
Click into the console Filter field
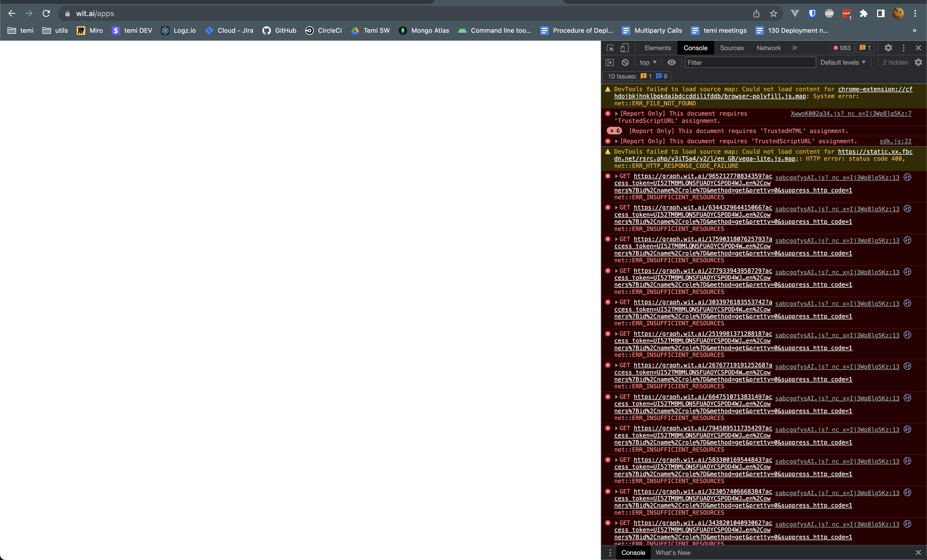click(x=749, y=62)
